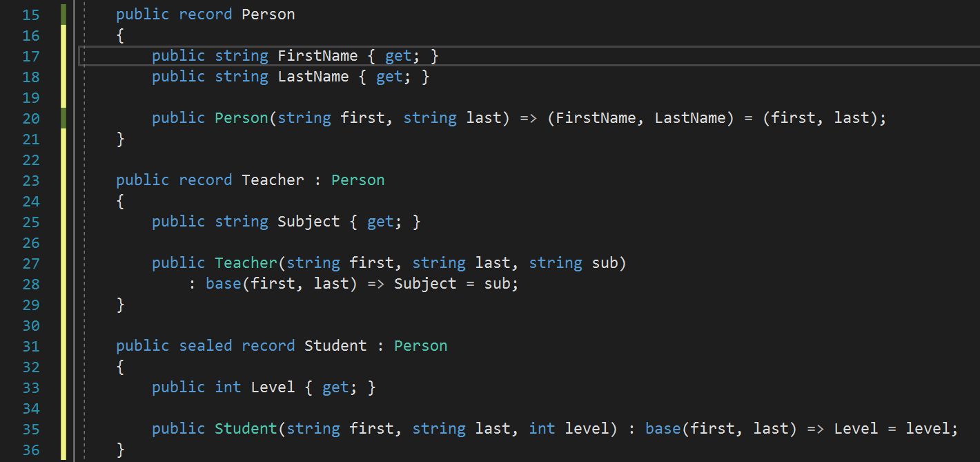Click 'int' keyword on the Level property line

pyautogui.click(x=228, y=387)
